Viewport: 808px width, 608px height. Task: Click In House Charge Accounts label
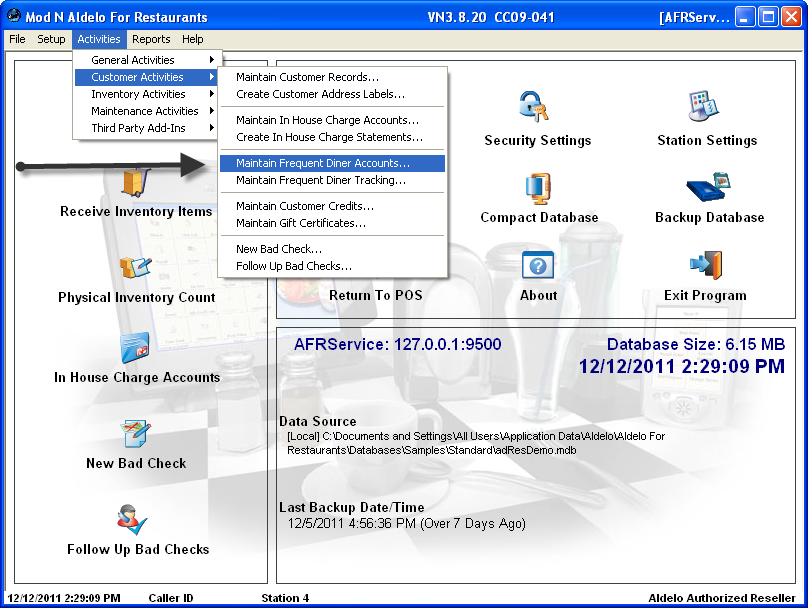pos(137,377)
